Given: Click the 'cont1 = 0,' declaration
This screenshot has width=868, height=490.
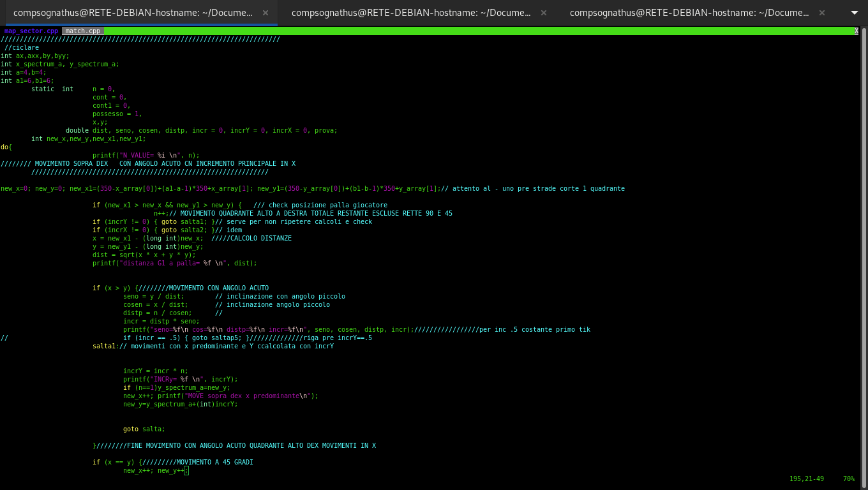Looking at the screenshot, I should point(112,105).
